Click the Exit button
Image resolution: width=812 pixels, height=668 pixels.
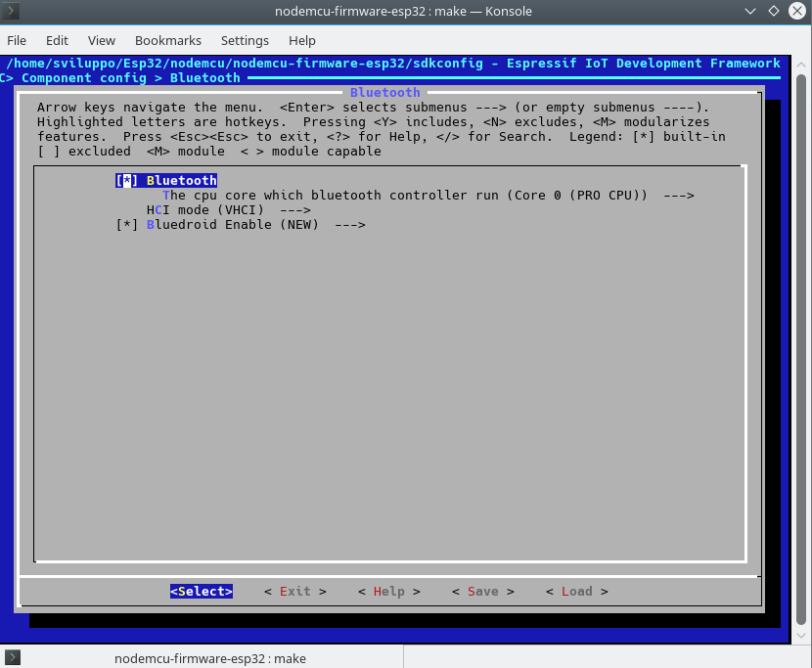(x=294, y=591)
